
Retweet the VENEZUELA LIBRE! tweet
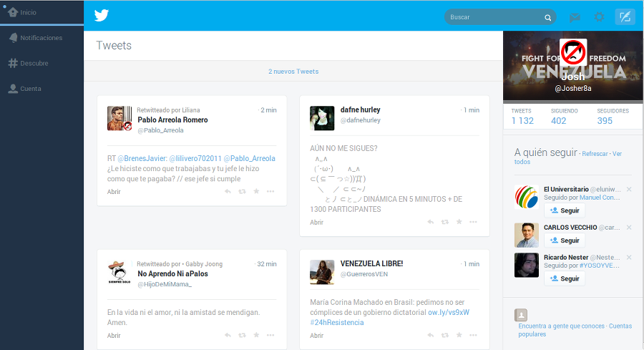point(445,335)
